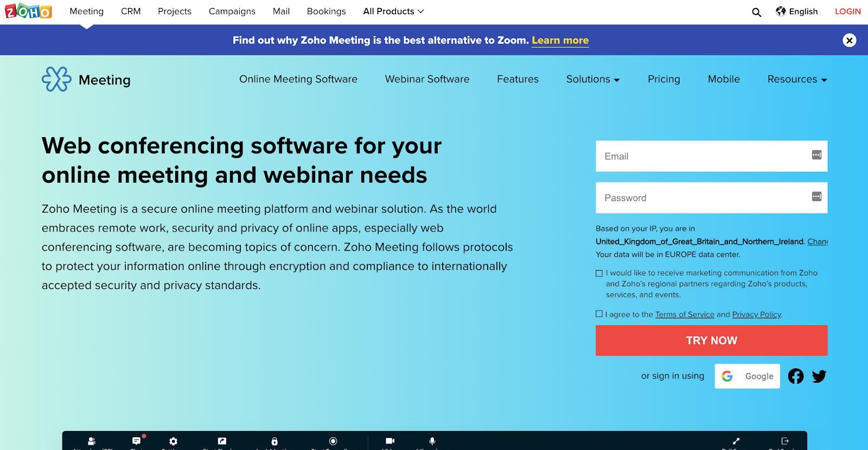Click the Attendees icon in meeting toolbar
This screenshot has height=450, width=868.
[92, 441]
